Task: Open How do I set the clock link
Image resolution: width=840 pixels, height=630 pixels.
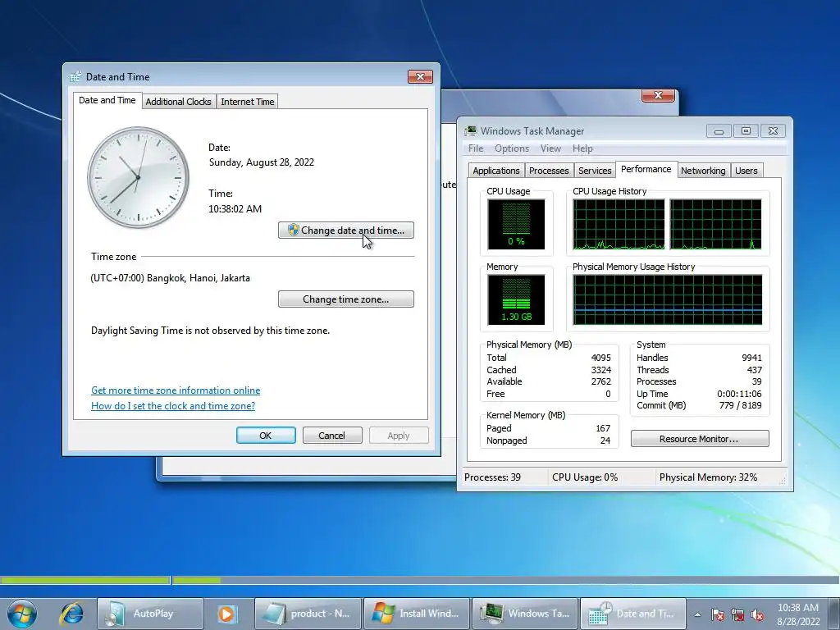Action: click(x=173, y=405)
